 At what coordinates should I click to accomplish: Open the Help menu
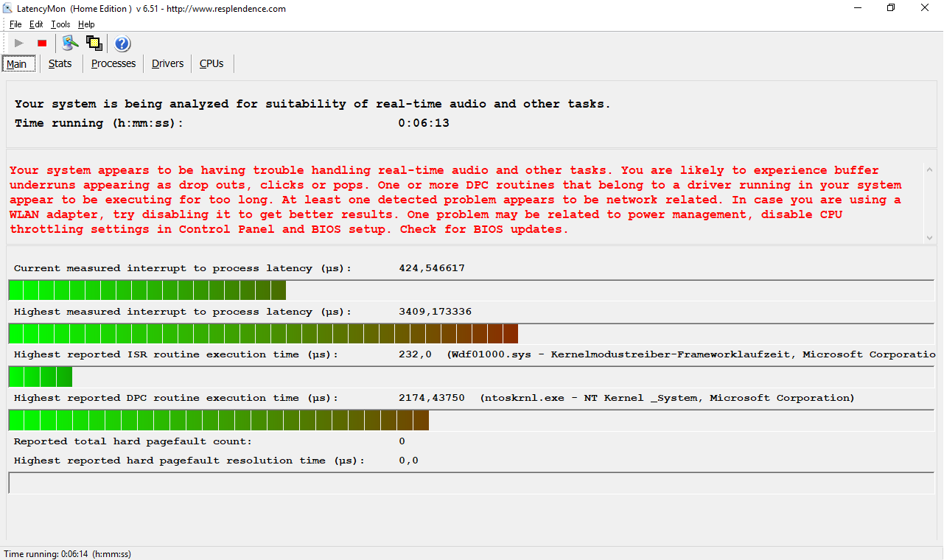coord(86,24)
